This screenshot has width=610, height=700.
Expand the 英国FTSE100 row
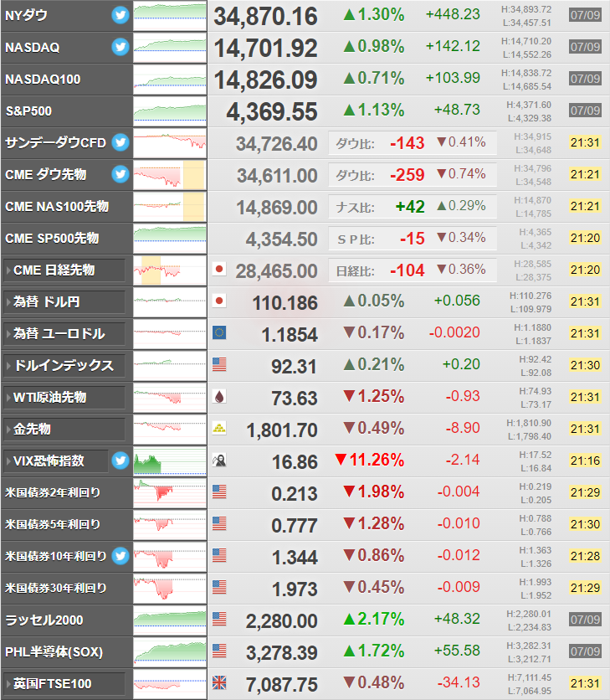tap(64, 683)
